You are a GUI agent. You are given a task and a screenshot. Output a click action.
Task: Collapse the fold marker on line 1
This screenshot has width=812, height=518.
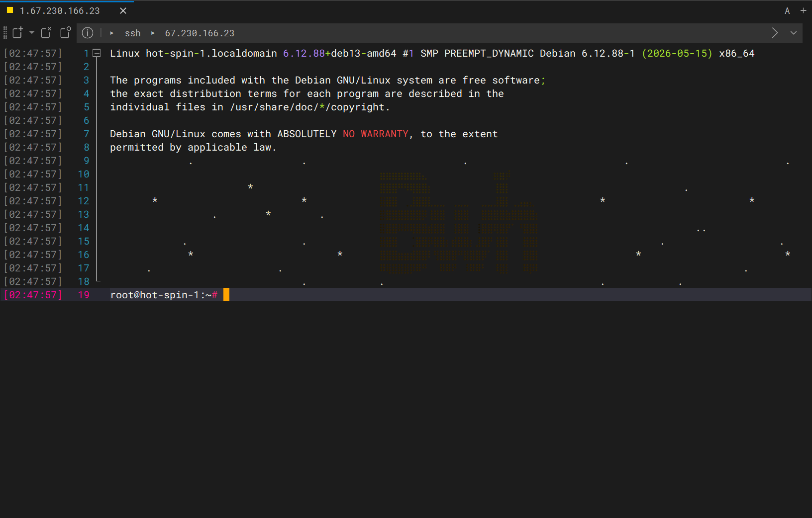97,53
